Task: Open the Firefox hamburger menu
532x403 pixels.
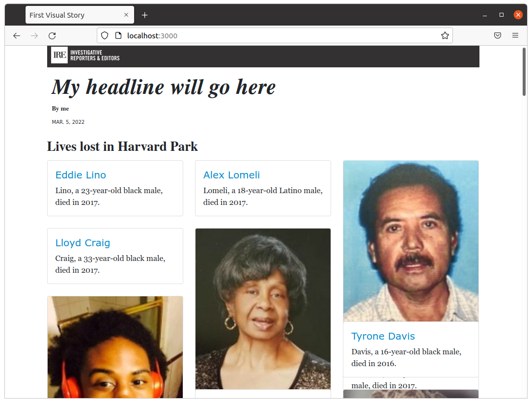Action: coord(515,35)
